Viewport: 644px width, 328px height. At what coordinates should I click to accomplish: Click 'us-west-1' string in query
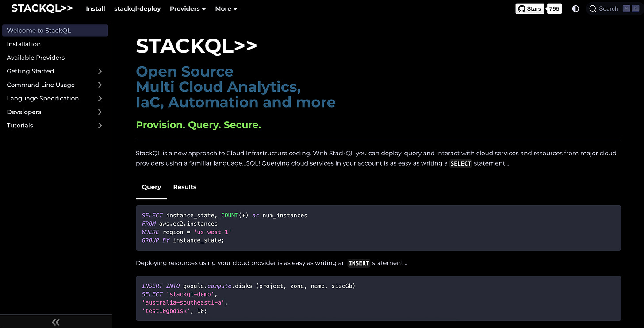[213, 232]
